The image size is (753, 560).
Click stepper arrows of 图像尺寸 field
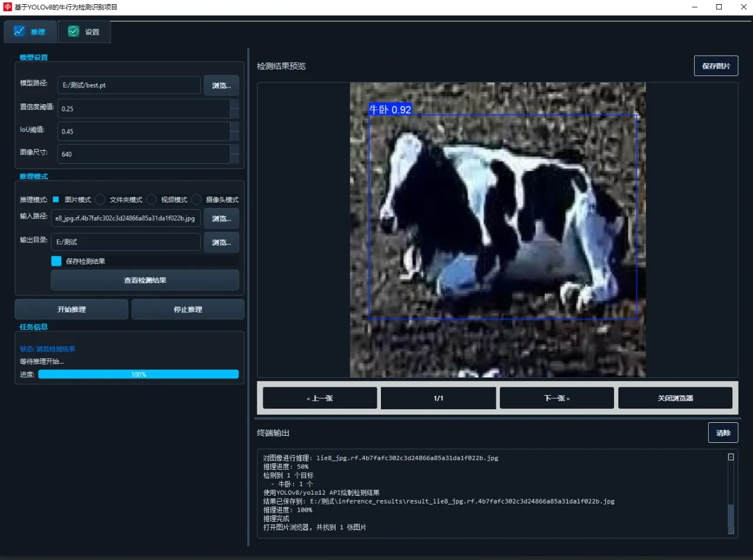pos(234,154)
